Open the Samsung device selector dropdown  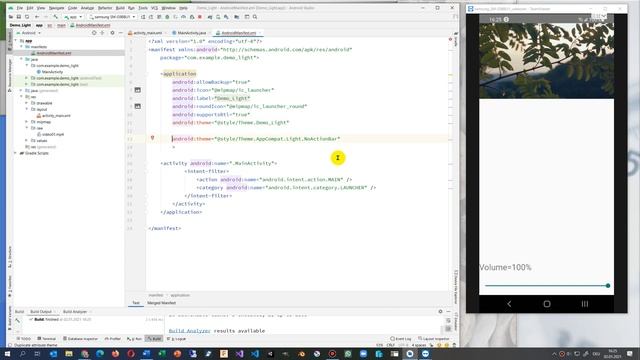tap(112, 17)
